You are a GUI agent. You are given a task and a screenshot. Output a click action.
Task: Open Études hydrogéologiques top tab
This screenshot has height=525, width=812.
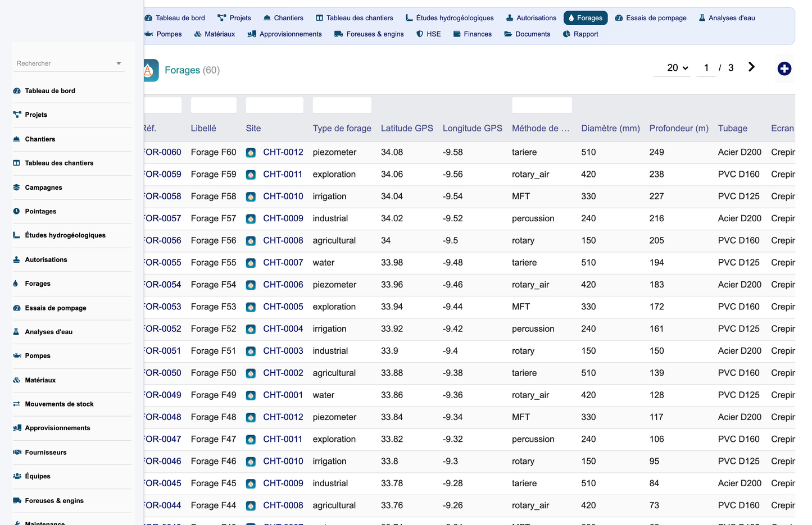[x=450, y=18]
